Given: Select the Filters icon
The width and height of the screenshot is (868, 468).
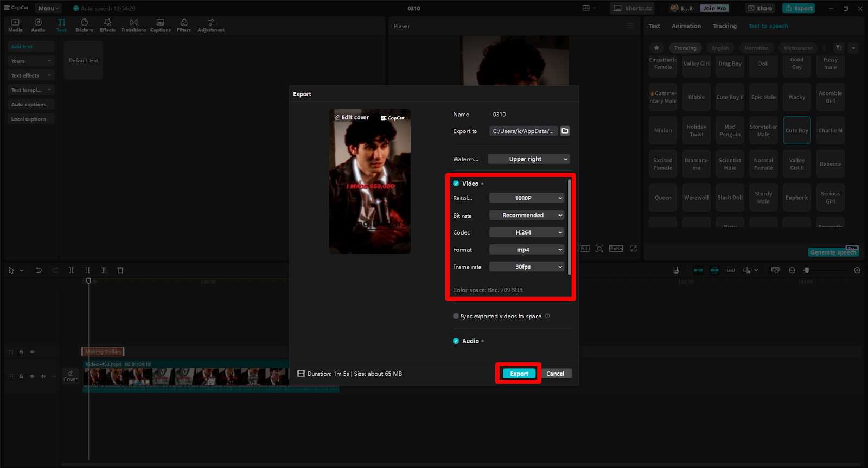Looking at the screenshot, I should [x=184, y=25].
